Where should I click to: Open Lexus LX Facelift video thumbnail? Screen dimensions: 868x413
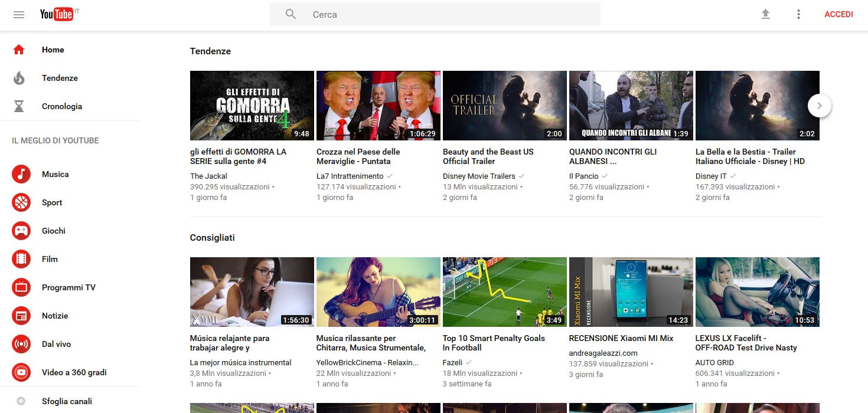(x=758, y=292)
